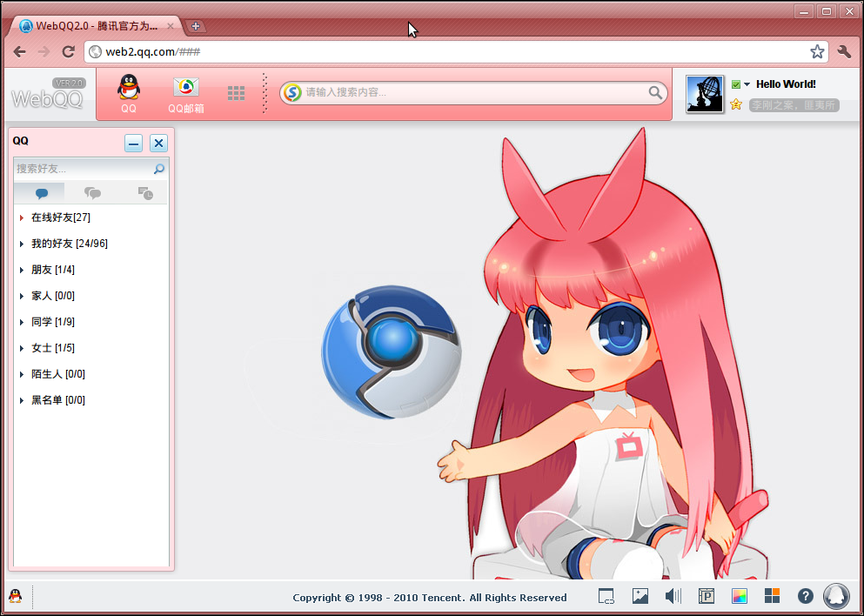
Task: Click the Copyright Tencent footer text
Action: point(429,597)
